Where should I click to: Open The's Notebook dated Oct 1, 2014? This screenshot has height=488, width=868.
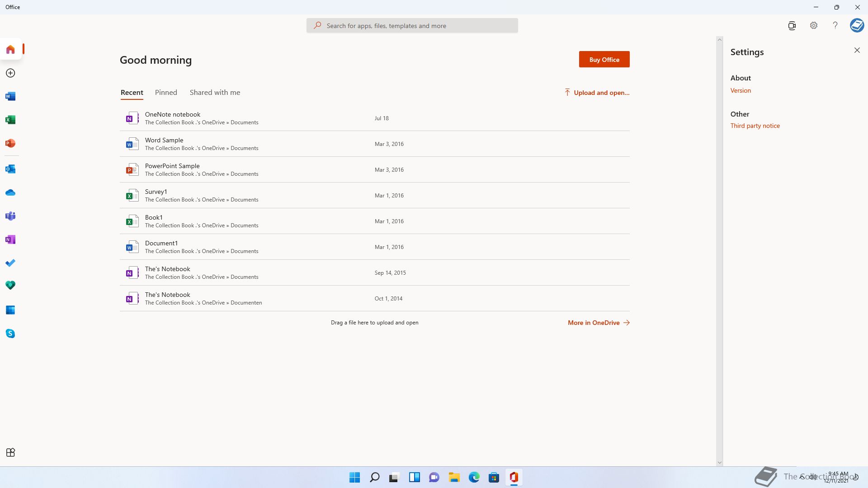[374, 298]
